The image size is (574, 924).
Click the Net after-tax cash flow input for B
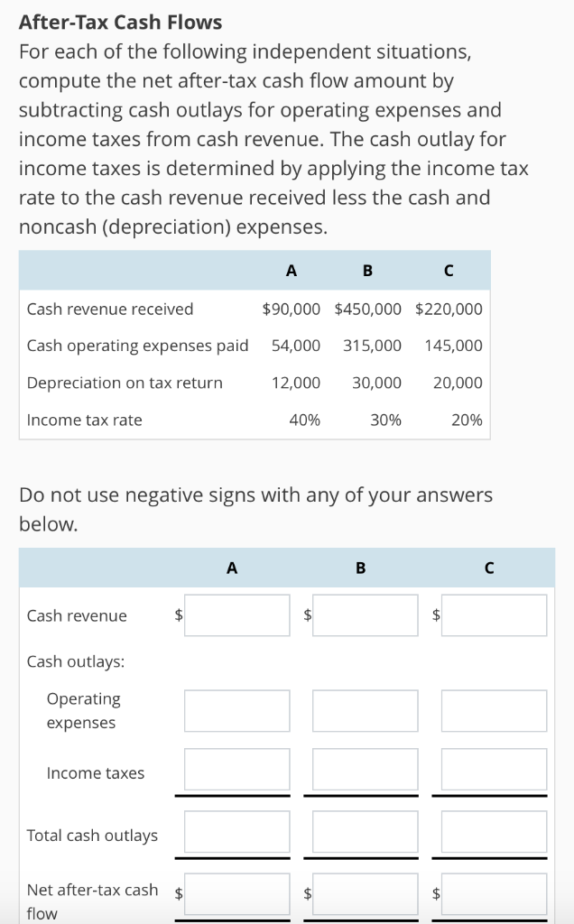[x=365, y=893]
